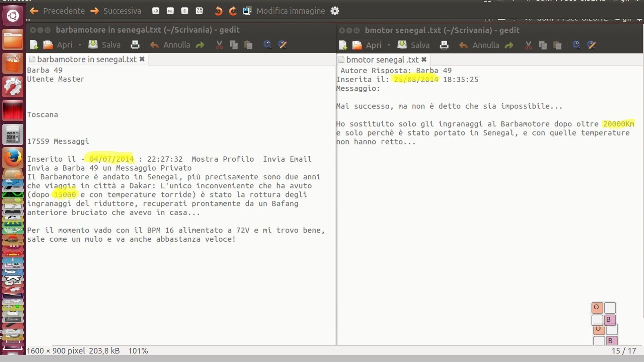Paste icon in bmotor gedit toolbar
The width and height of the screenshot is (644, 362).
557,45
